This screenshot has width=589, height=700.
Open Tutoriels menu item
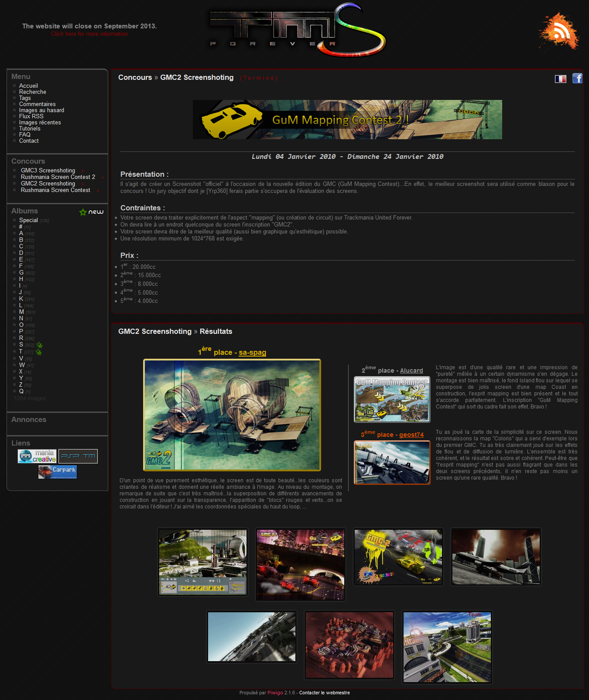click(30, 128)
